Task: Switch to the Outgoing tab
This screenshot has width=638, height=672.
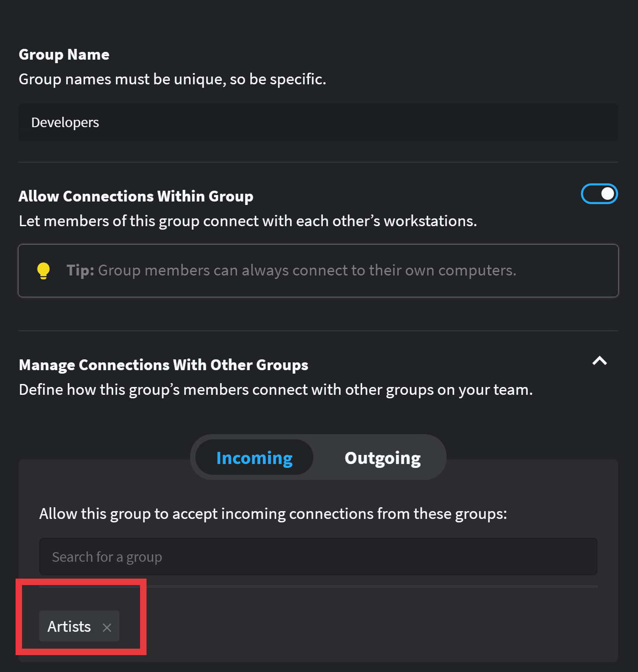Action: (x=382, y=458)
